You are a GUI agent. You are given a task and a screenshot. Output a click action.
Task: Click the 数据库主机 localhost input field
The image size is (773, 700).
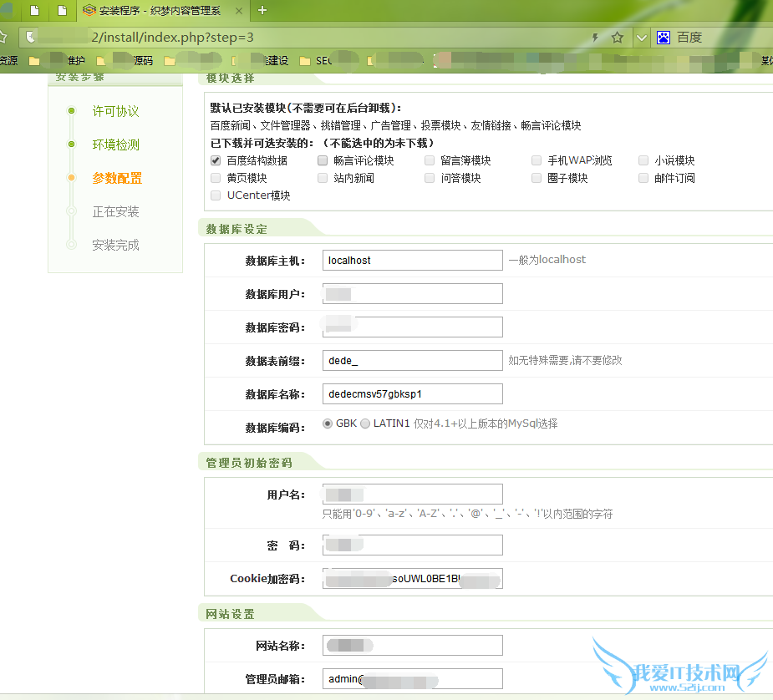click(x=412, y=260)
